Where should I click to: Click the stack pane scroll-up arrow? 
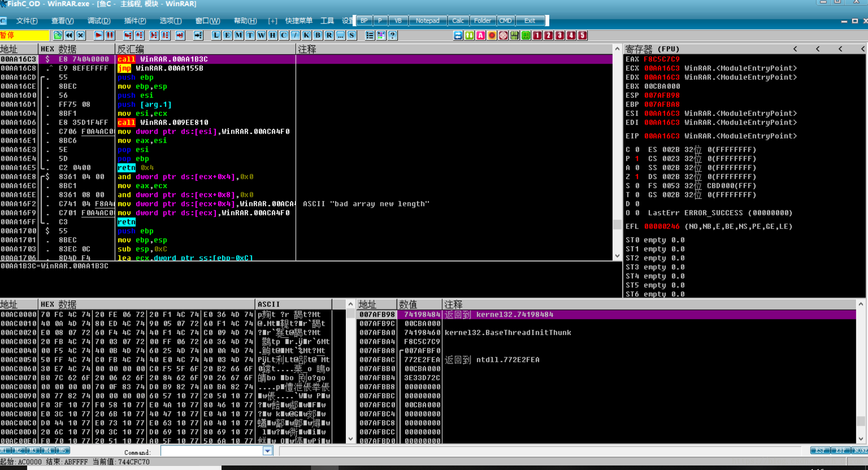click(x=861, y=304)
